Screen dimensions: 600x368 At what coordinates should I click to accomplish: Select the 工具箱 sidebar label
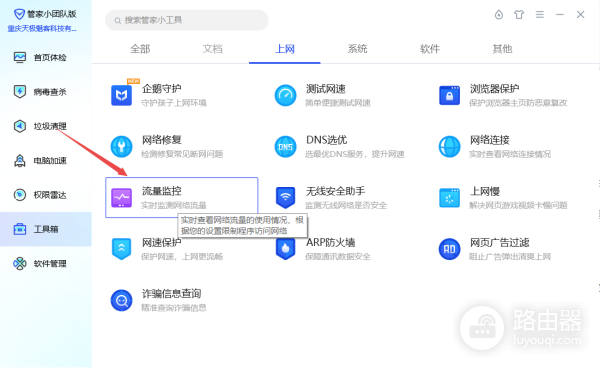[46, 229]
